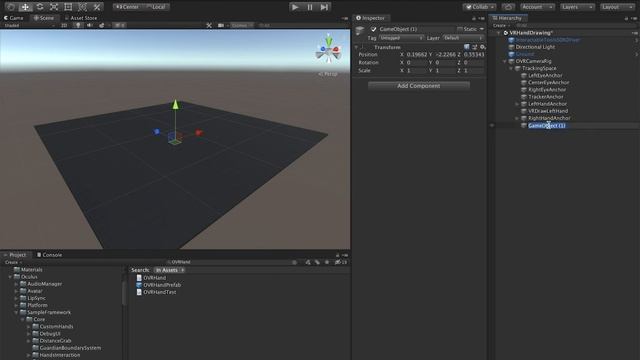Image resolution: width=640 pixels, height=360 pixels.
Task: Toggle handle rotation with the Local button
Action: (x=156, y=7)
